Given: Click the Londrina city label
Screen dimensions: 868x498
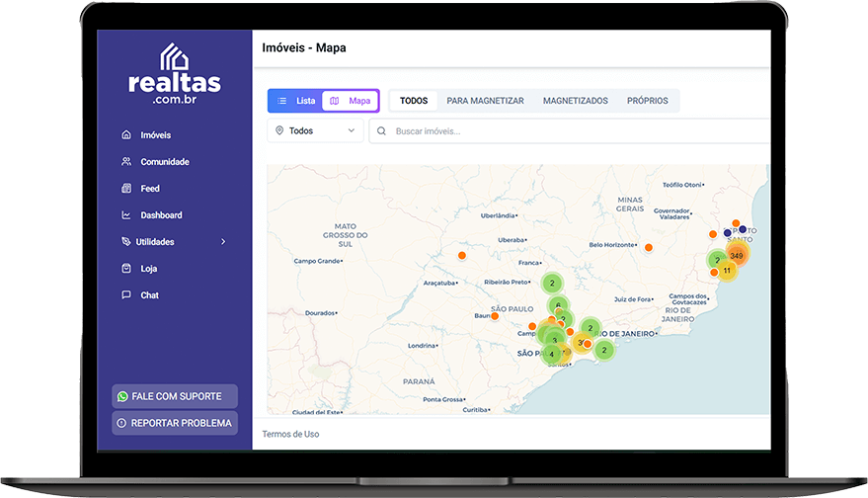Looking at the screenshot, I should tap(422, 346).
